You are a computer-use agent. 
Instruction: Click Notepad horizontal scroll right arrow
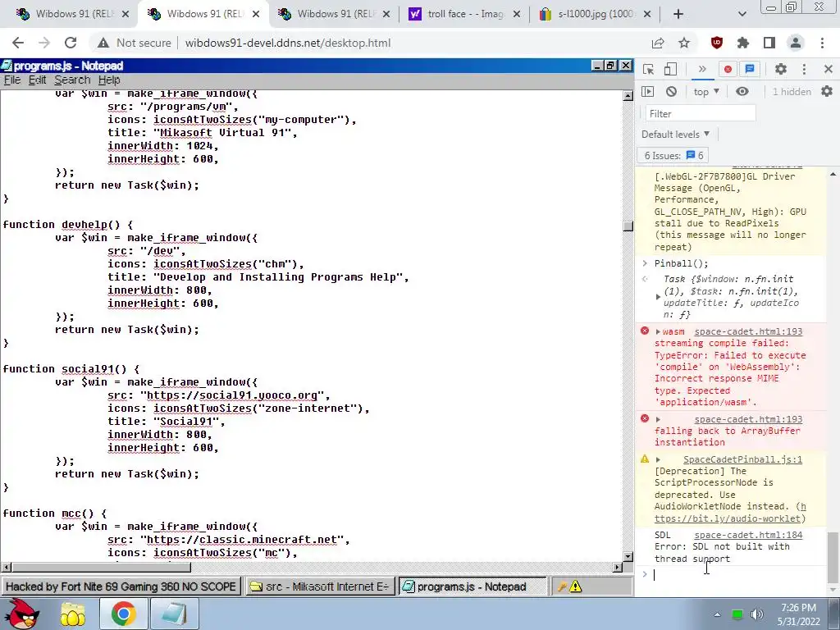[x=618, y=568]
